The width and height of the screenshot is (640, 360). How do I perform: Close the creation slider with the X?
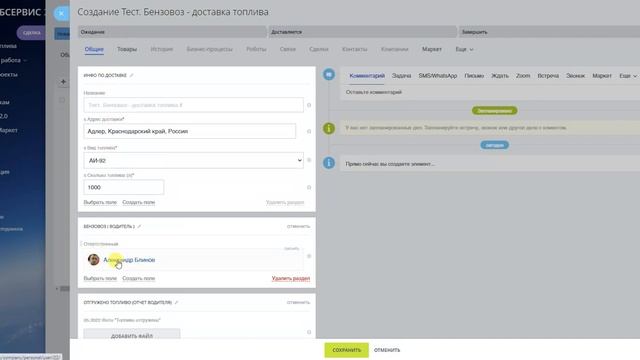coord(61,13)
